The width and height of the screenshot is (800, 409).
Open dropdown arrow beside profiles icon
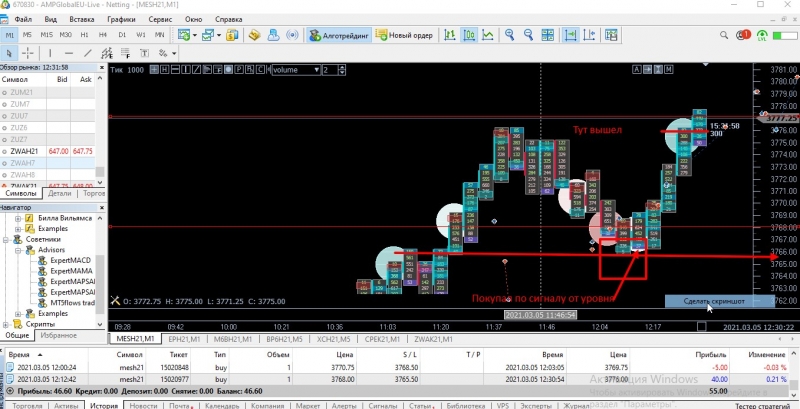pyautogui.click(x=219, y=35)
